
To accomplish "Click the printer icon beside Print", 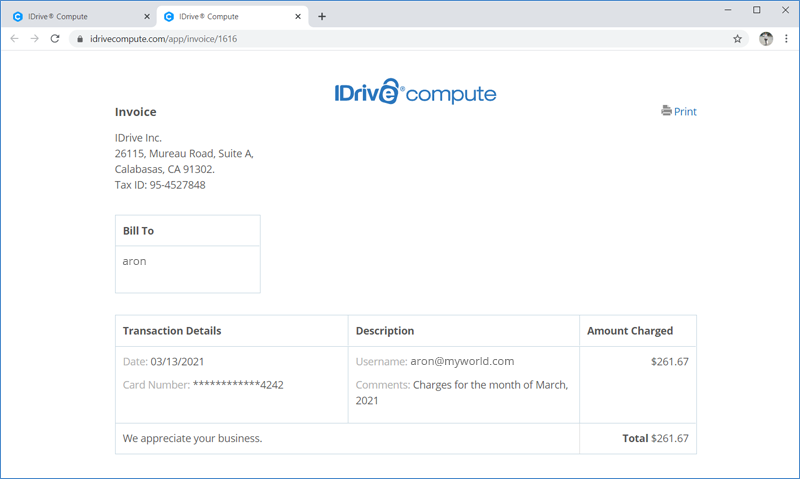I will click(x=666, y=110).
